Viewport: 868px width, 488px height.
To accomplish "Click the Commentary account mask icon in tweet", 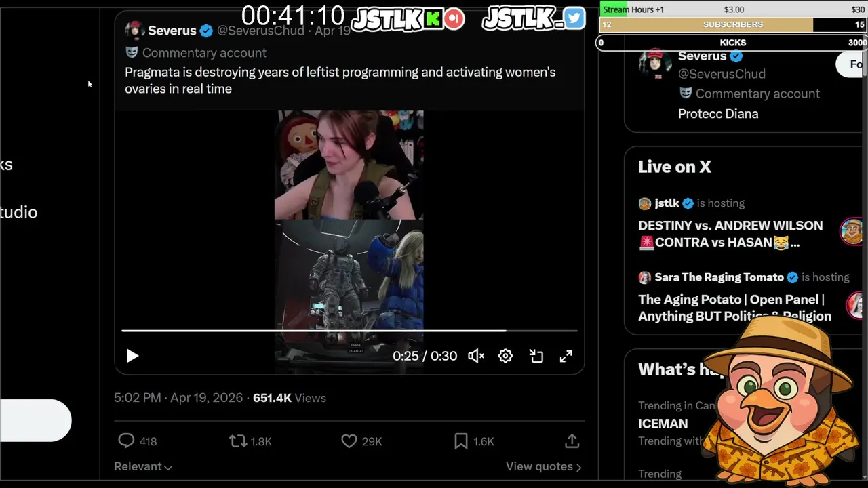I will point(132,52).
